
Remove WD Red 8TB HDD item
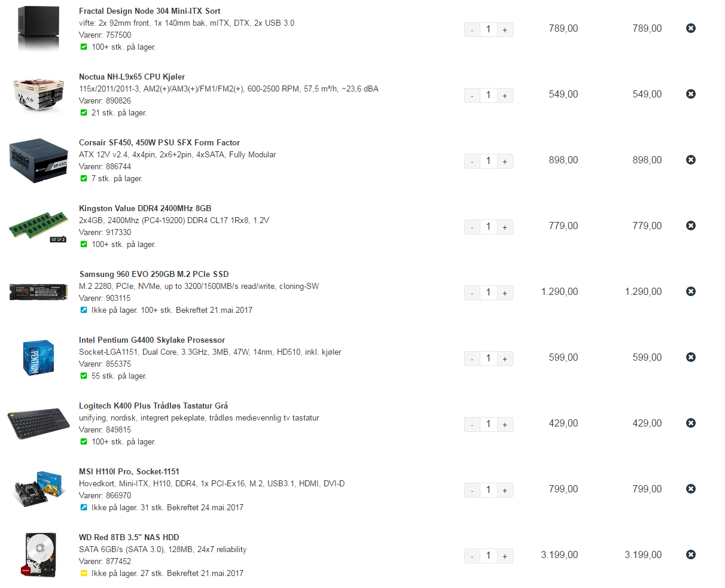691,555
